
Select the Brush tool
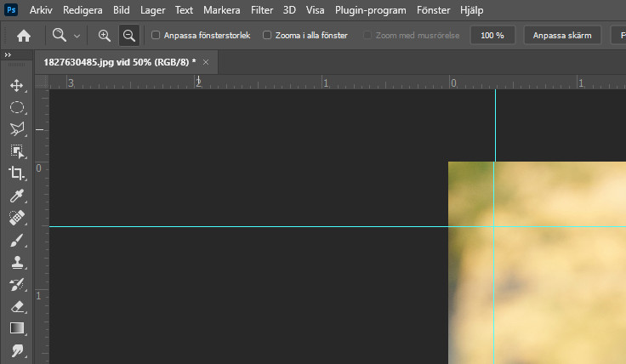pos(17,241)
